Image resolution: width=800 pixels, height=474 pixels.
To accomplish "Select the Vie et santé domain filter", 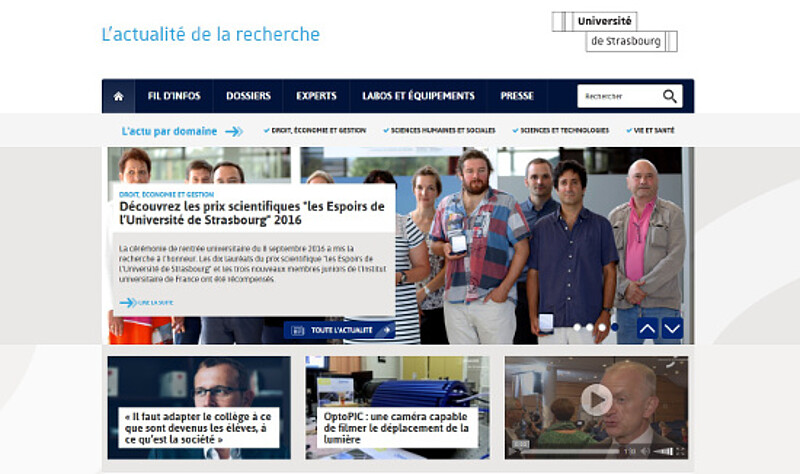I will (x=651, y=131).
